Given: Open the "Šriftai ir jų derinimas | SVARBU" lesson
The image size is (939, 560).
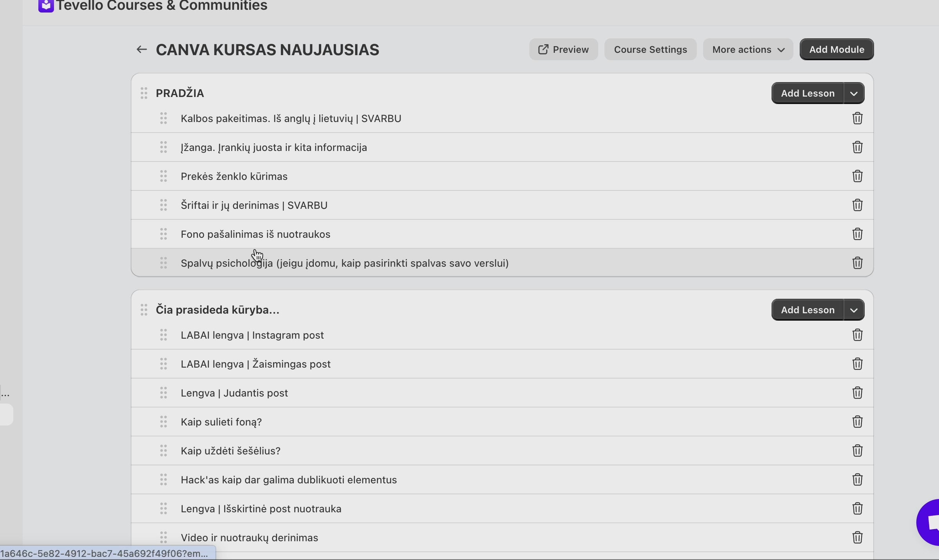Looking at the screenshot, I should (x=254, y=205).
